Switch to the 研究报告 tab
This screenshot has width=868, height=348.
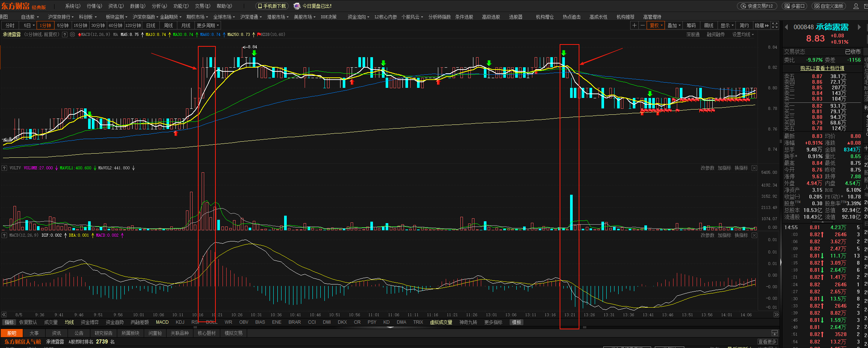pos(103,333)
